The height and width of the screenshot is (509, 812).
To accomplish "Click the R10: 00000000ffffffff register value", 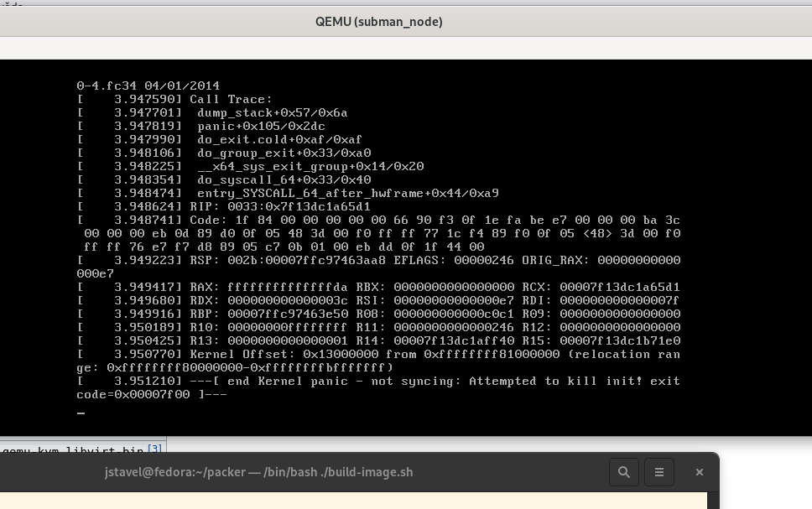I will point(268,328).
